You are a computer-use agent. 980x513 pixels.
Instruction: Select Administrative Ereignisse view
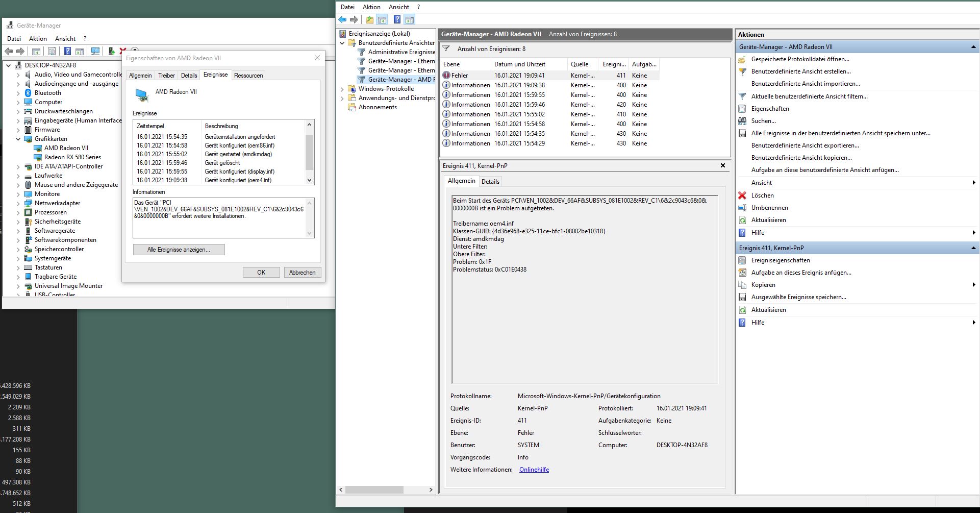[x=401, y=52]
